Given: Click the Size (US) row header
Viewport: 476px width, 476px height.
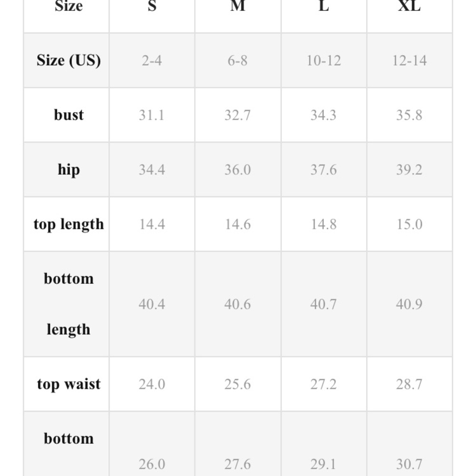Looking at the screenshot, I should (x=69, y=60).
